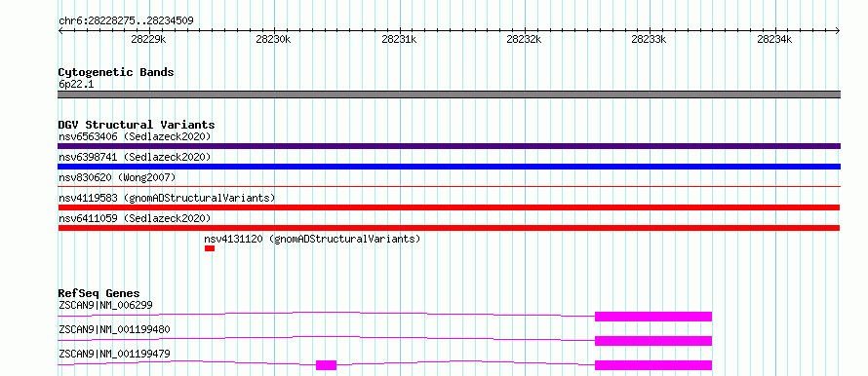Click the Cytogenetic Bands track title
The height and width of the screenshot is (376, 868).
tap(116, 72)
